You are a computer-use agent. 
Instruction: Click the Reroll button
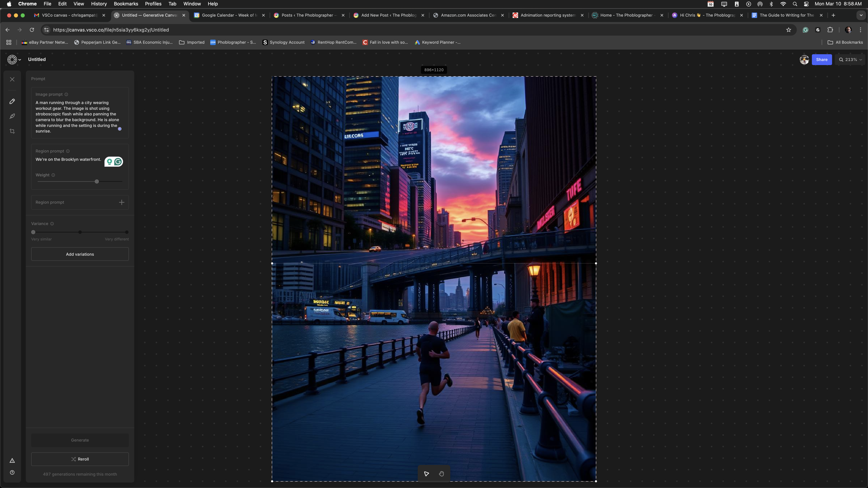click(x=80, y=459)
